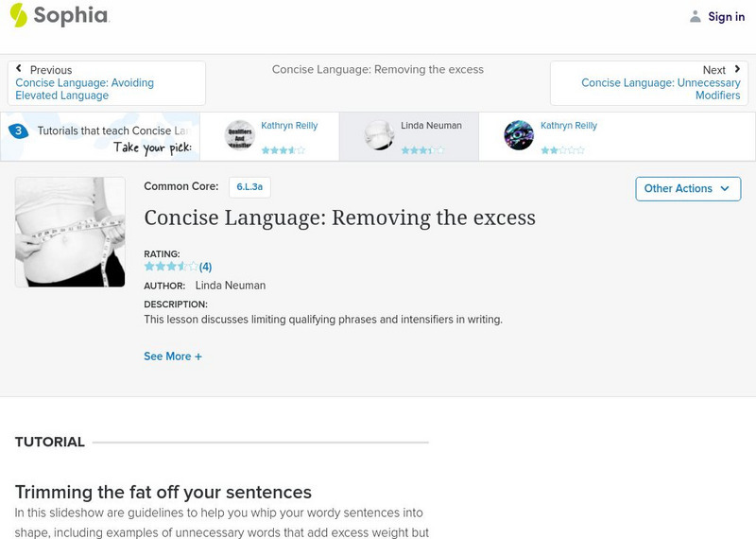Screen dimensions: 756x539
Task: Open the Other Actions dropdown
Action: 686,188
